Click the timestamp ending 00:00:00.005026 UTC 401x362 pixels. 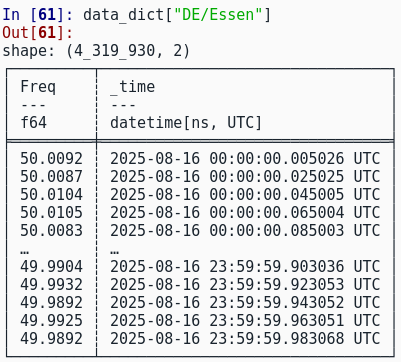point(245,159)
